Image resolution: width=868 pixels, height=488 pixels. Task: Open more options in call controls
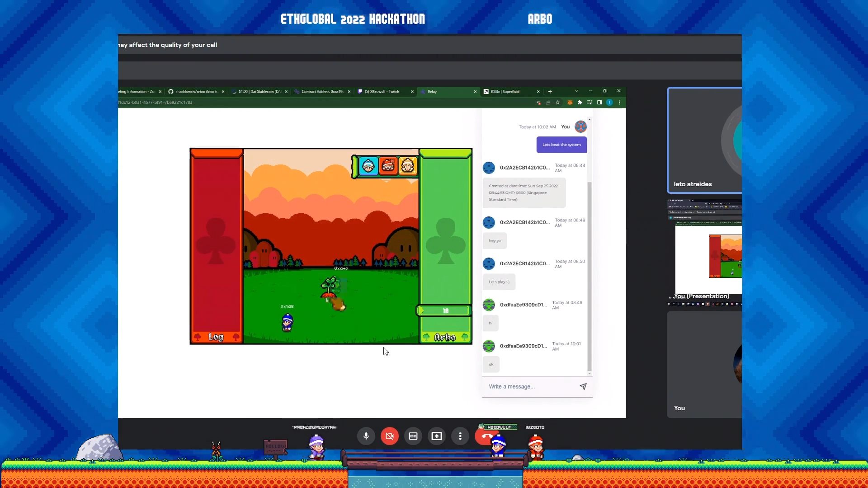(x=460, y=436)
